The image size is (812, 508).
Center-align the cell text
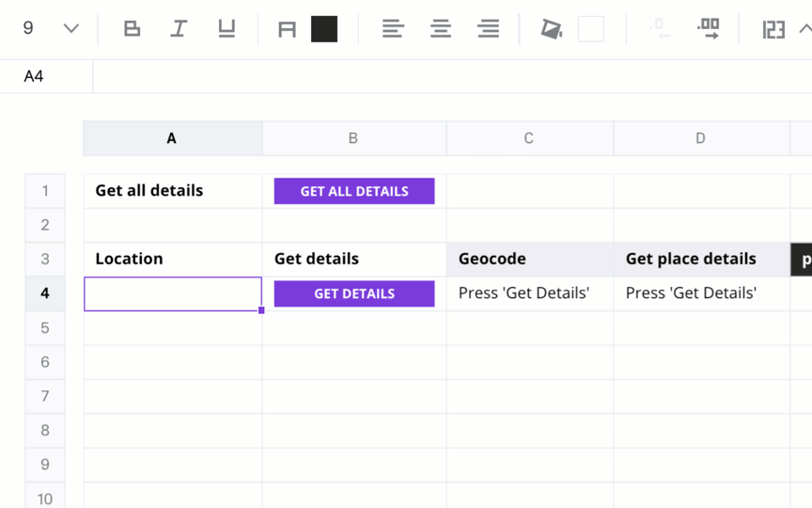point(441,28)
